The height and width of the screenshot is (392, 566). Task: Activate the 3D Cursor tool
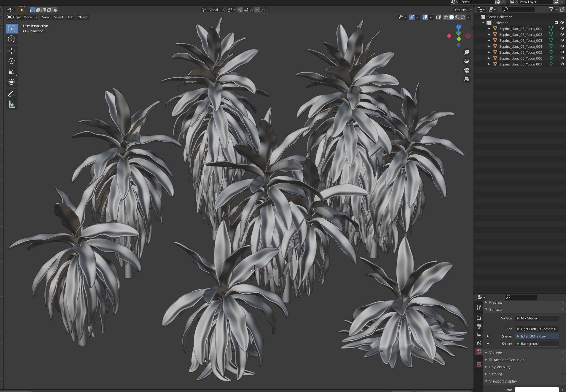click(x=12, y=39)
